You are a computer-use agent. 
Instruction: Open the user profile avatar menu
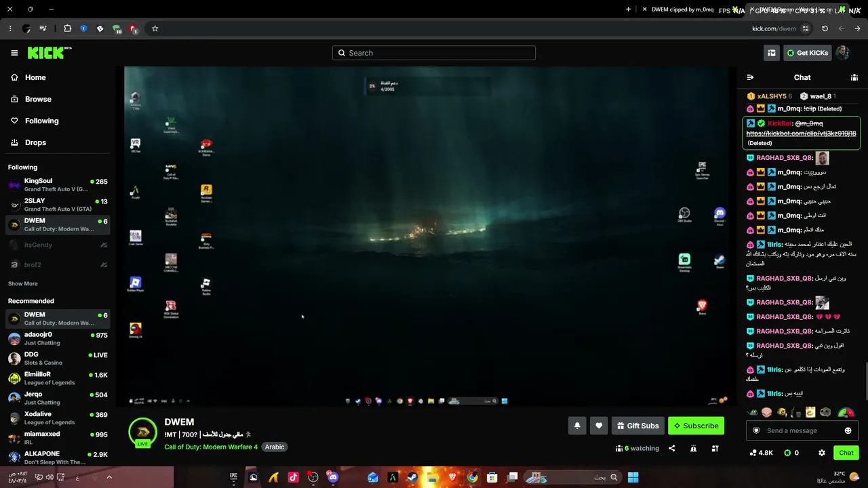(843, 53)
